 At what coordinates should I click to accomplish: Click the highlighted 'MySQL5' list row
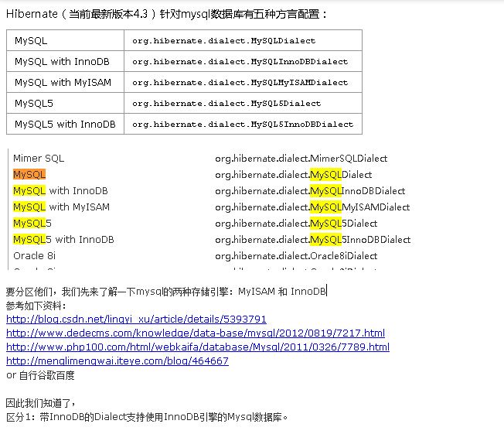tap(32, 224)
